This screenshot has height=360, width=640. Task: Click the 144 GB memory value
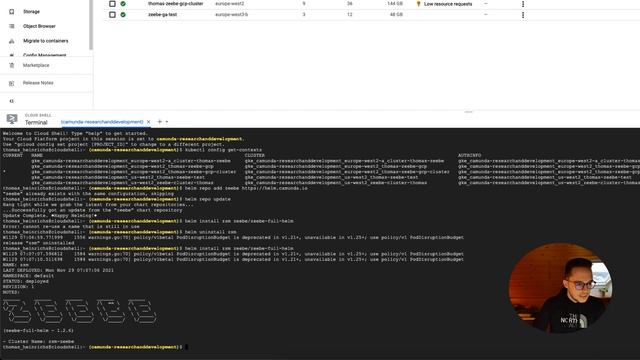click(395, 4)
